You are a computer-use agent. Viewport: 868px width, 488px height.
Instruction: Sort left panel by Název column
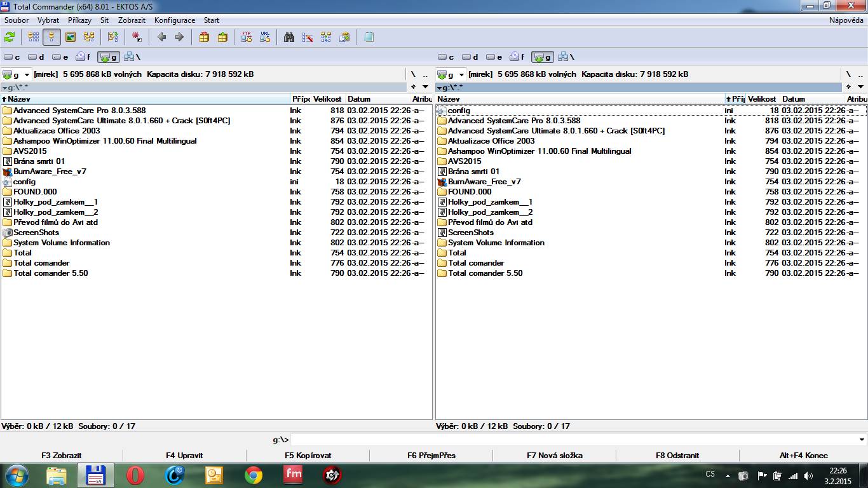click(146, 99)
